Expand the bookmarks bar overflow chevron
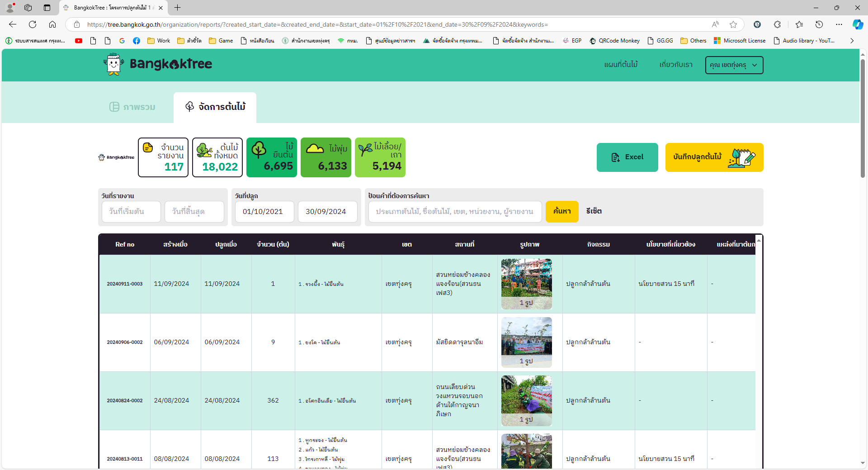 (852, 41)
